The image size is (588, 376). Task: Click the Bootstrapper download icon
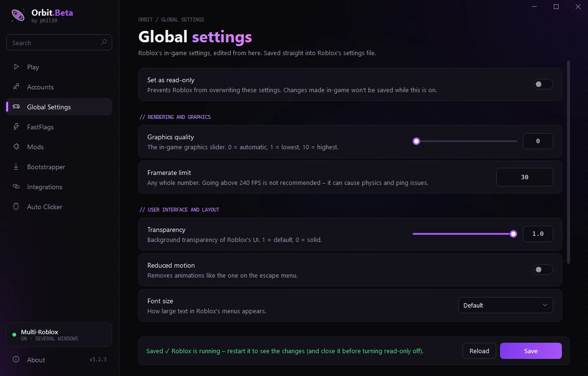click(x=16, y=167)
